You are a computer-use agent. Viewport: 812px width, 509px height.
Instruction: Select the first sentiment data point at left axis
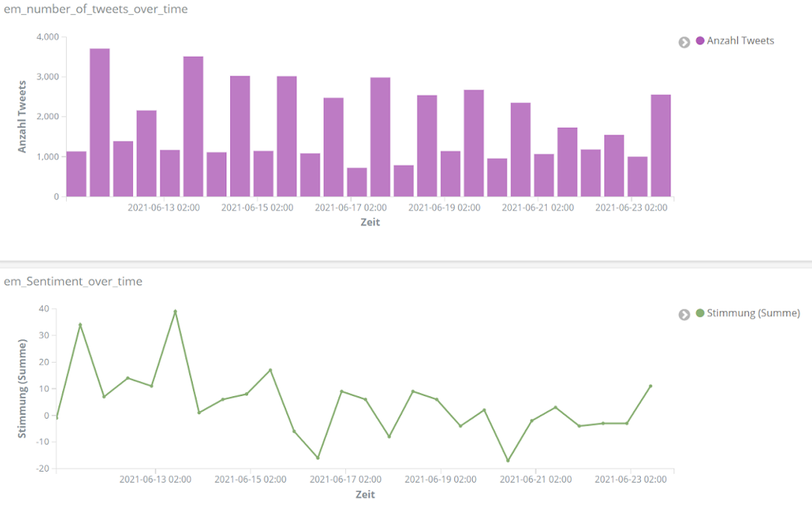click(57, 418)
